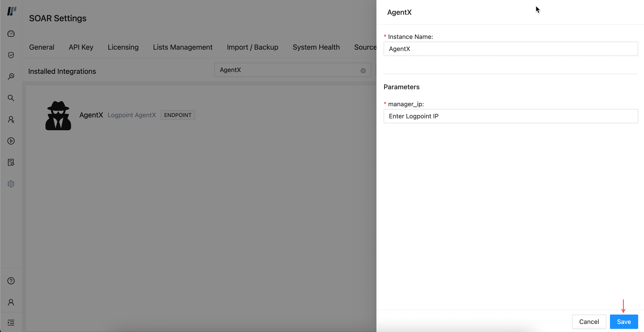
Task: Open the Lists Management tab
Action: [182, 47]
